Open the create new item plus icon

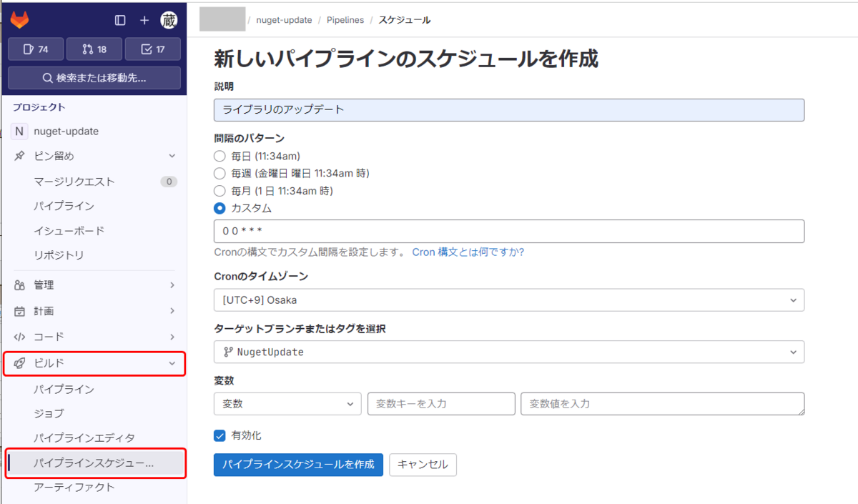pos(144,20)
